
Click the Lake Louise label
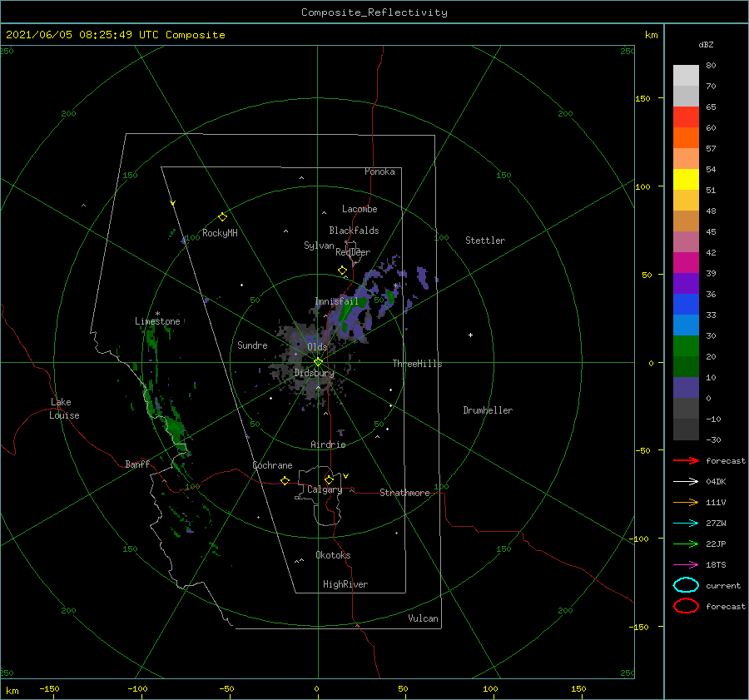(x=64, y=409)
